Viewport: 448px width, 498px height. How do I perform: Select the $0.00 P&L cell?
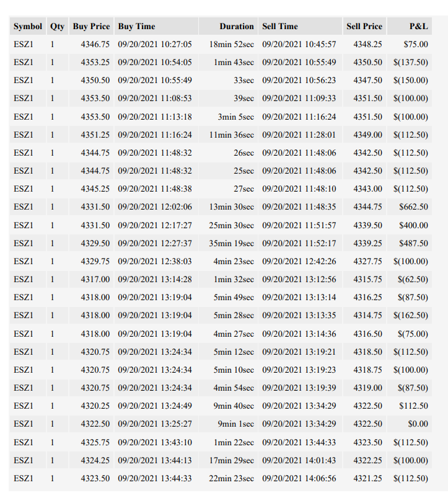tap(410, 424)
